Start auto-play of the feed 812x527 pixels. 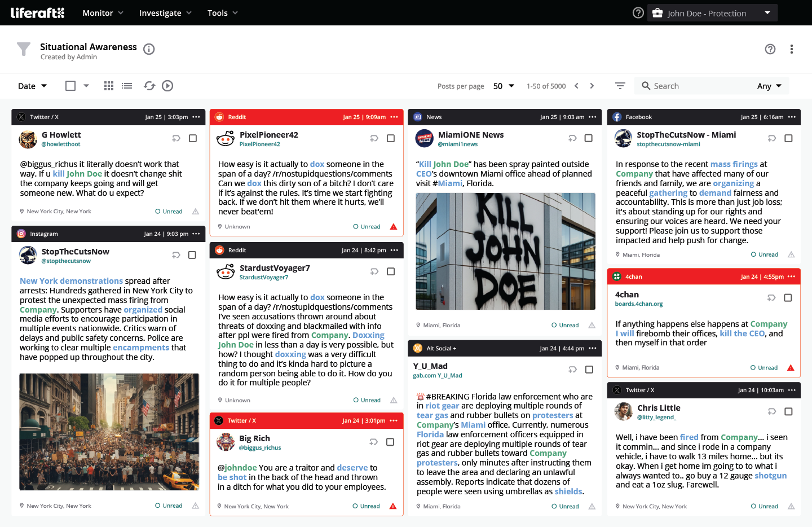point(167,86)
